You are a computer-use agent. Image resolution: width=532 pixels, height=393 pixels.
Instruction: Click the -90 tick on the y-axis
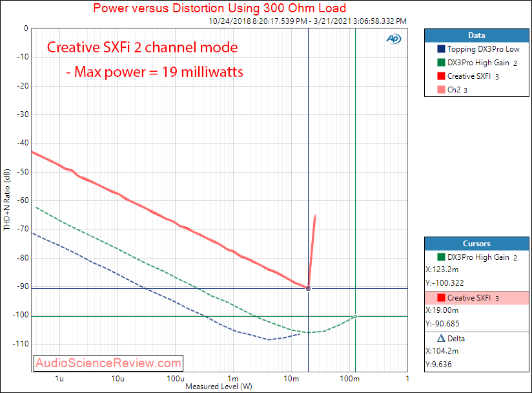pos(23,286)
